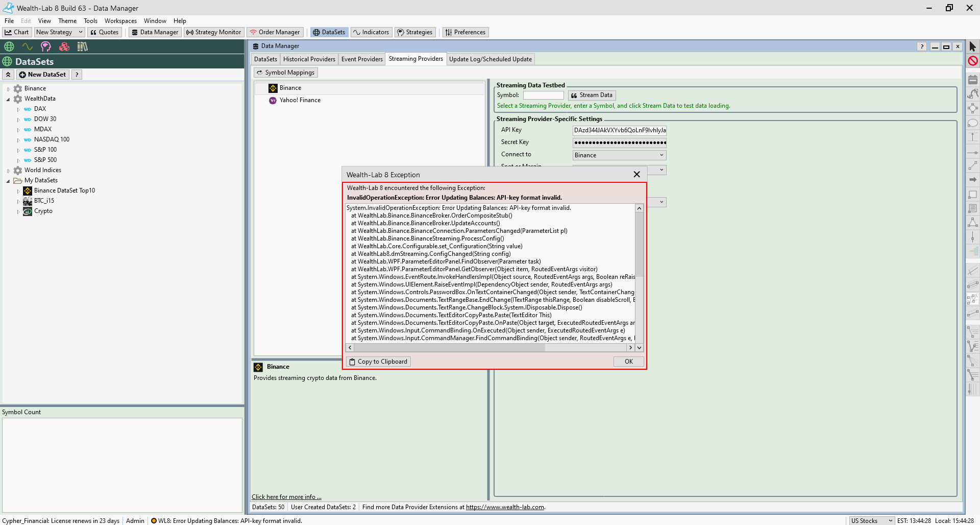Select the diamond shape drawing tool
Screen dimensions: 980x525
coord(972,108)
